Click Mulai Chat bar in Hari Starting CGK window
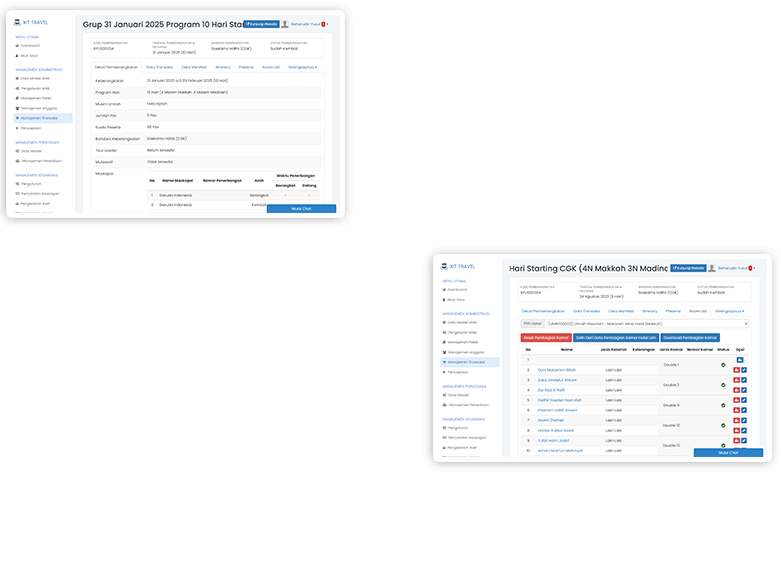The image size is (781, 575). (728, 453)
